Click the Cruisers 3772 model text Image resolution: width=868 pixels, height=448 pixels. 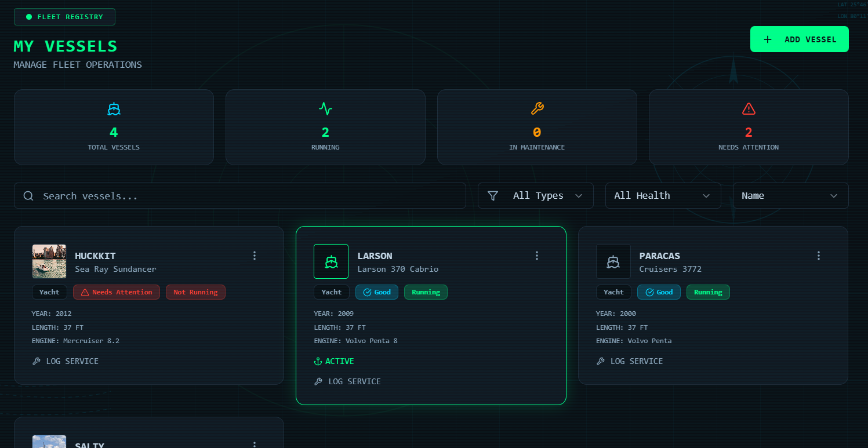pos(670,269)
